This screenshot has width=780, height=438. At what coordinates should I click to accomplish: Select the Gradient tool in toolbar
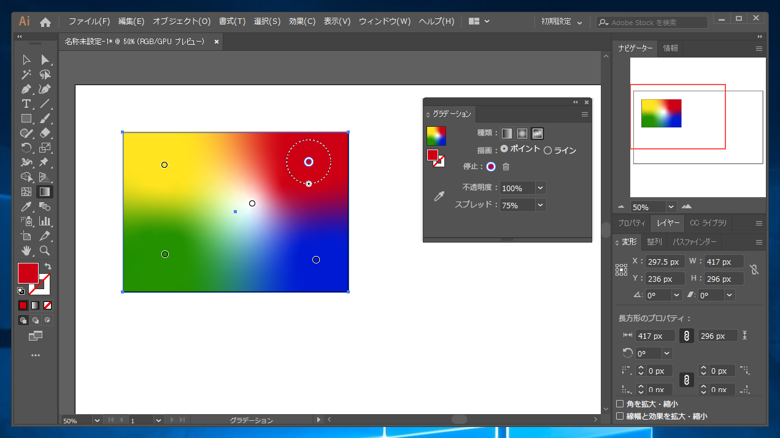(x=45, y=192)
